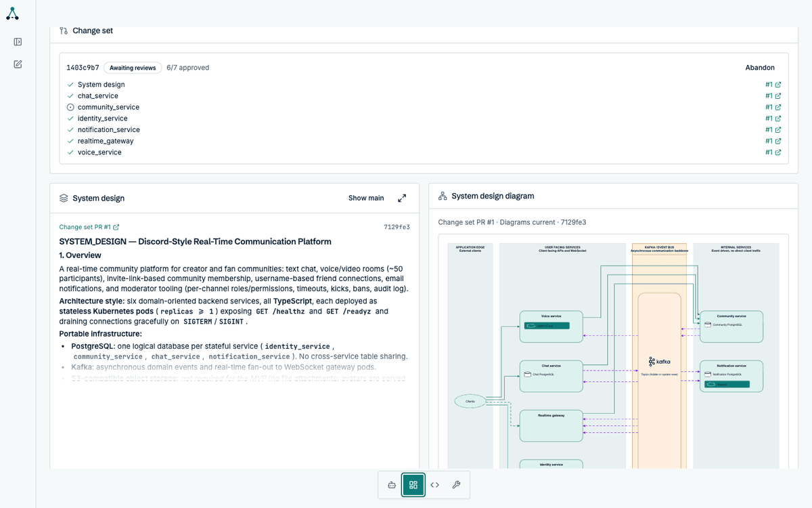Open chat_service #1 external link

(773, 96)
